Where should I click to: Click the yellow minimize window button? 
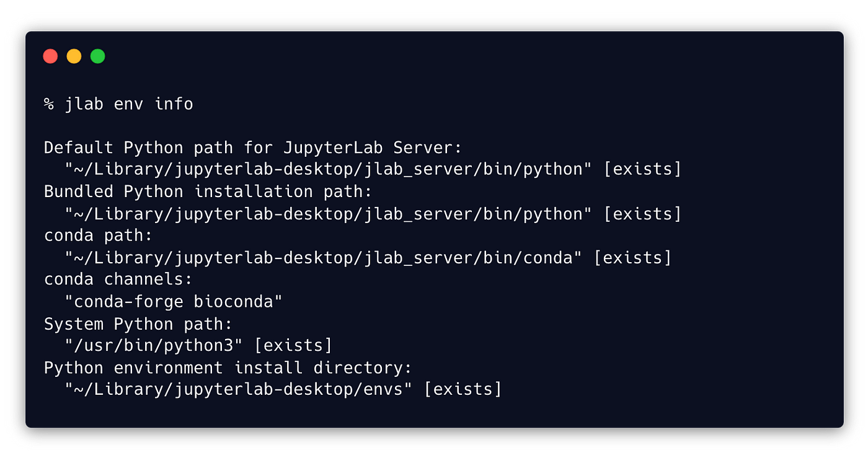click(74, 56)
